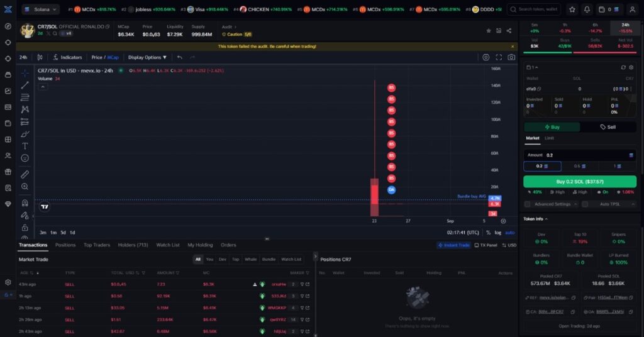Viewport: 644px width, 337px height.
Task: Open sidebar settings gear icon
Action: [x=8, y=282]
